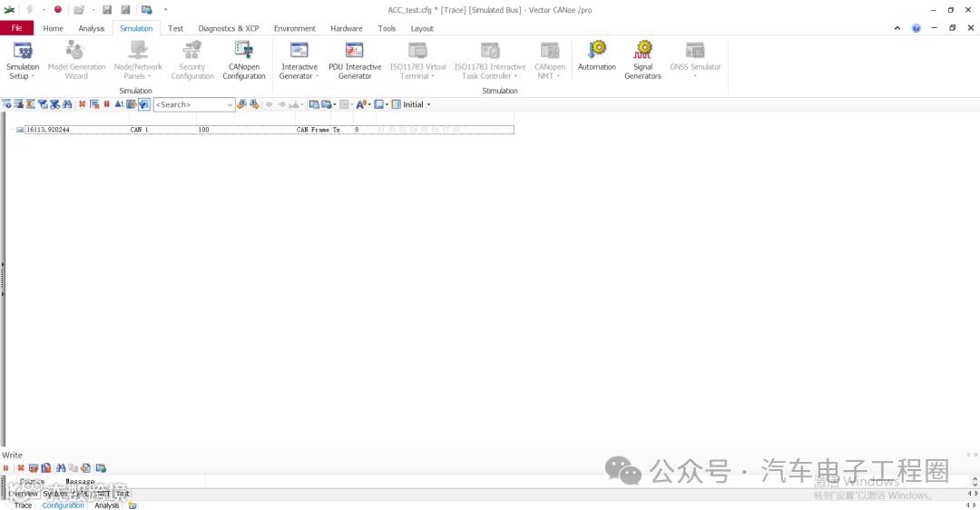The height and width of the screenshot is (510, 980).
Task: Open the Tools ribbon tab
Action: [x=387, y=28]
